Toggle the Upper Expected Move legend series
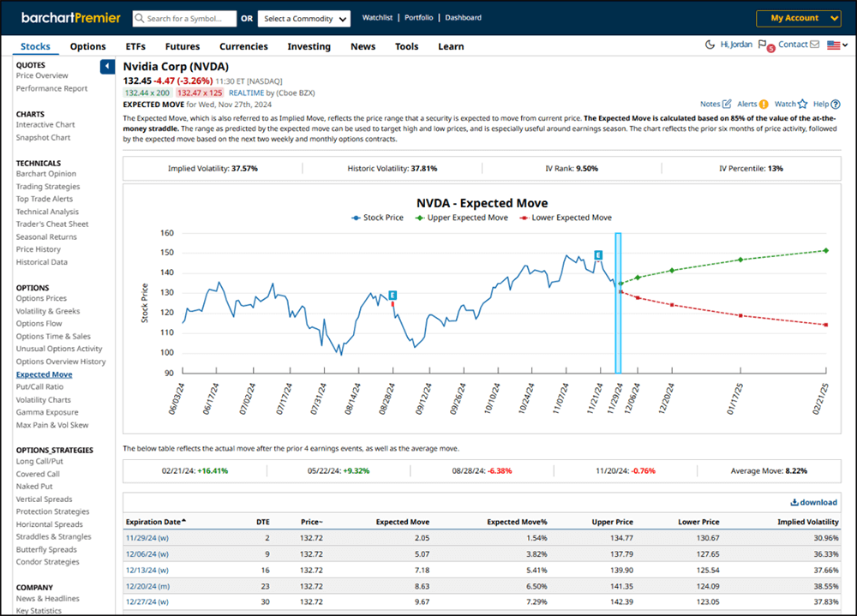 pyautogui.click(x=461, y=218)
